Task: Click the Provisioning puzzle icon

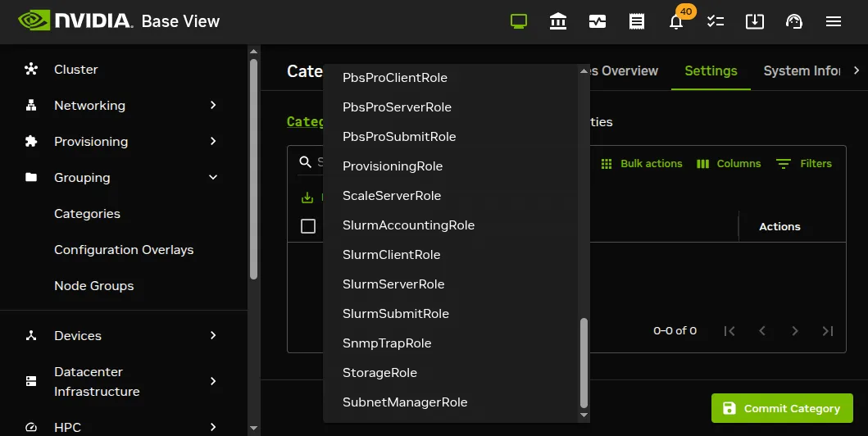Action: coord(31,141)
